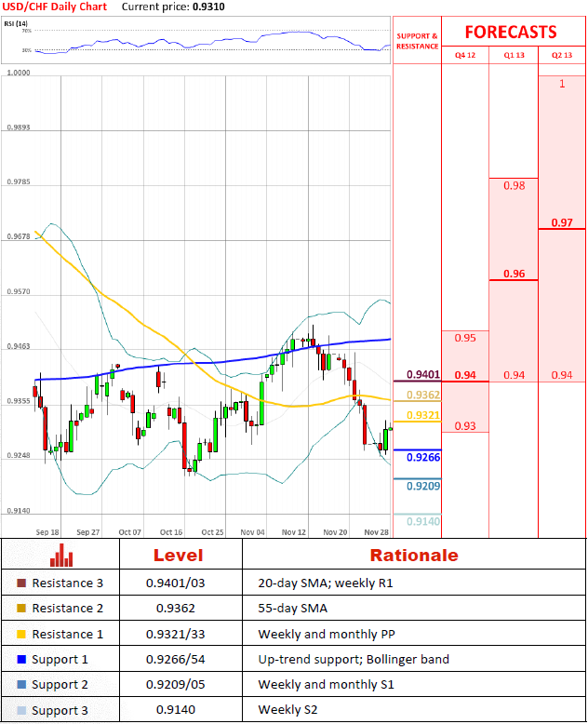This screenshot has height=724, width=588.
Task: Click the 0.98 Q1 13 forecast value
Action: click(x=514, y=185)
